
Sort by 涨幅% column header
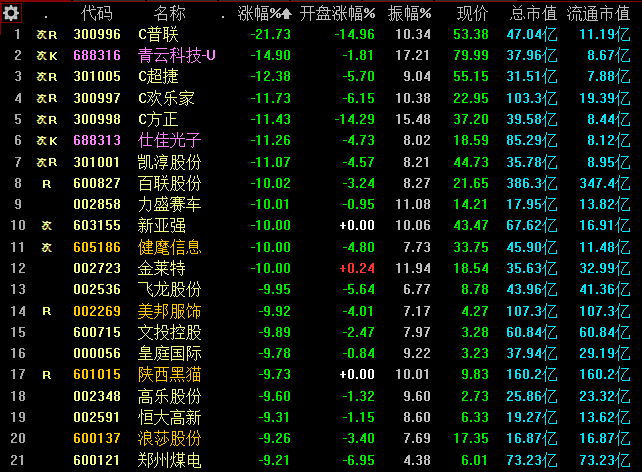click(264, 14)
